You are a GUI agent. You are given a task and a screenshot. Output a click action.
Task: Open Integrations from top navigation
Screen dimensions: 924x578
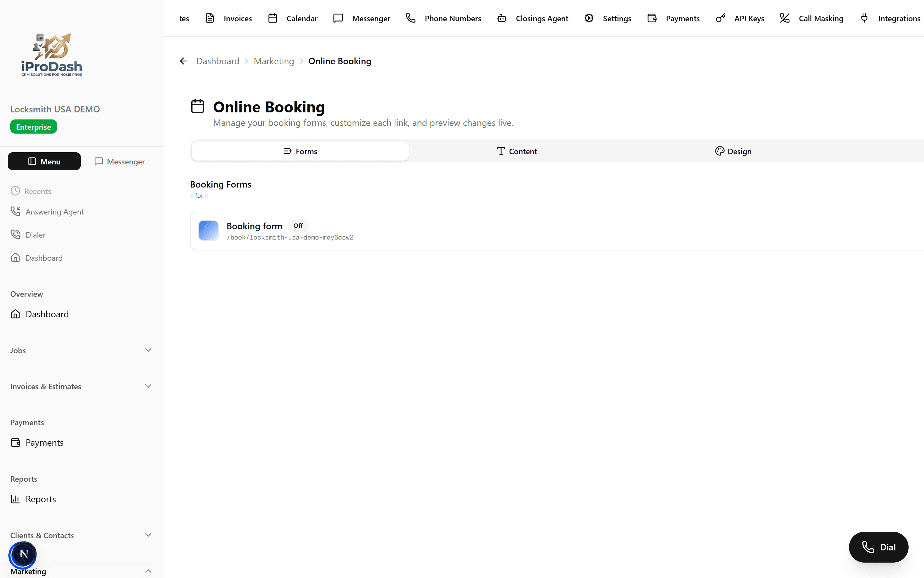(x=890, y=18)
